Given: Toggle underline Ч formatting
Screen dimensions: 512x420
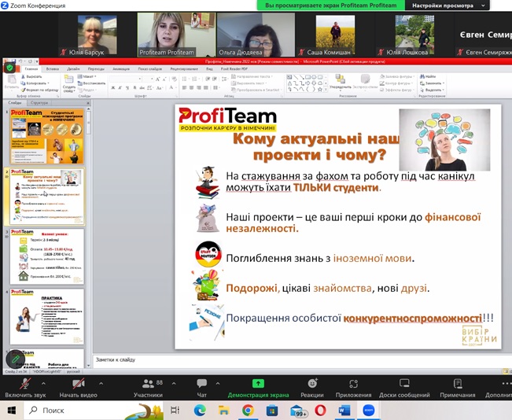Looking at the screenshot, I should [127, 88].
